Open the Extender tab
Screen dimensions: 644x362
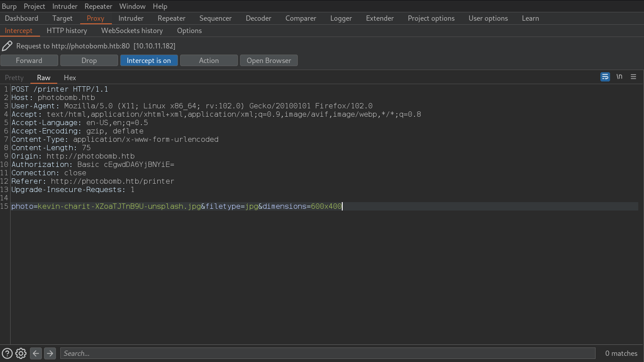380,18
